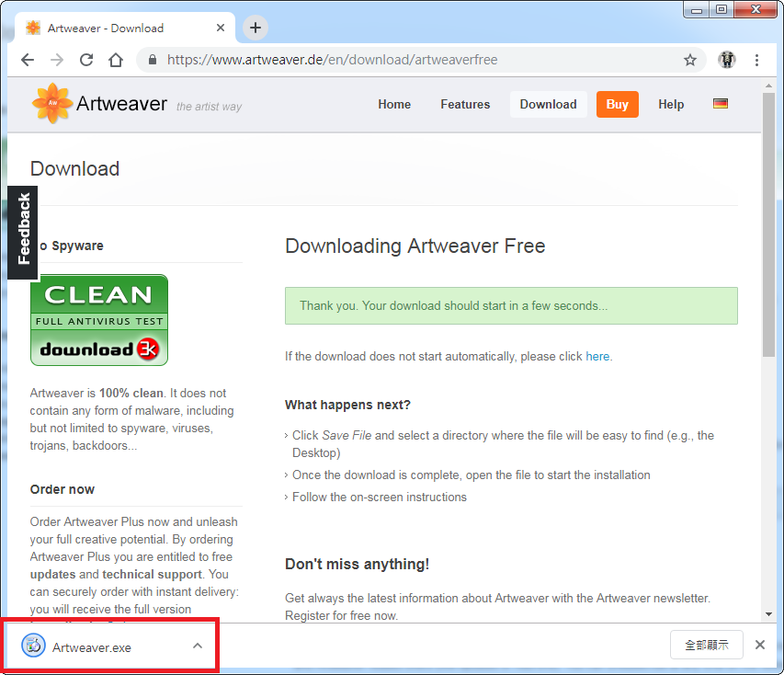Click the Artweaver.exe downloaded file name
This screenshot has height=675, width=784.
(92, 647)
